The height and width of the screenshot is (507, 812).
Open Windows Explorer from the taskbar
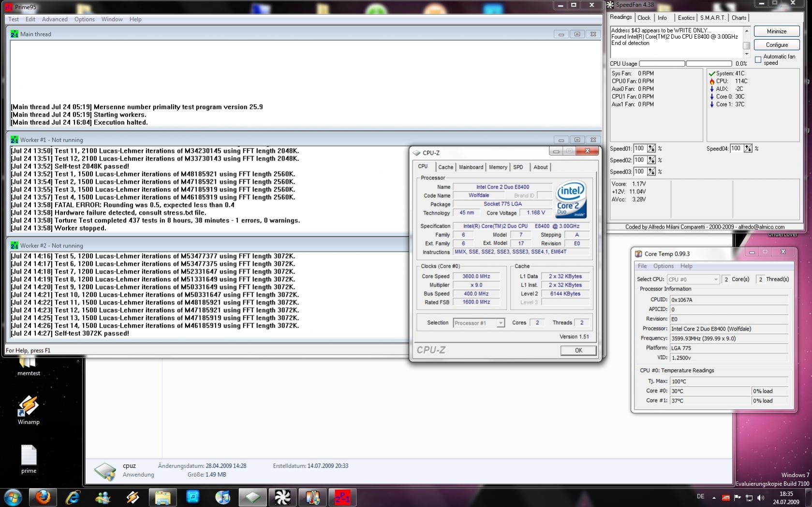tap(162, 497)
